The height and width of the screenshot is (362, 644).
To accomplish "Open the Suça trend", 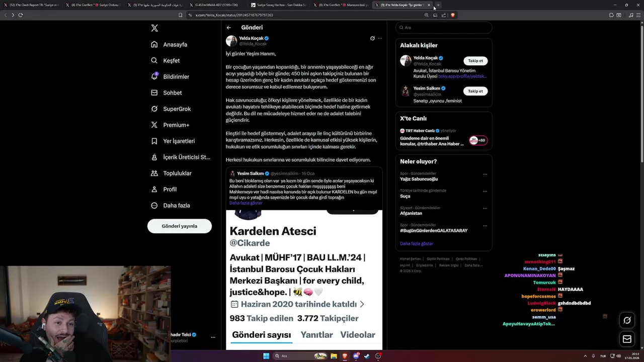I will coord(405,196).
